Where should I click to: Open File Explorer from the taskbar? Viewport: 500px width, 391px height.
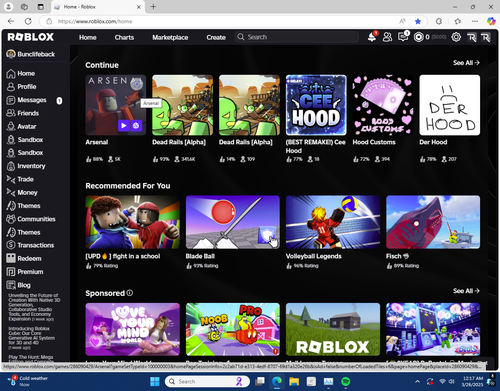(294, 381)
